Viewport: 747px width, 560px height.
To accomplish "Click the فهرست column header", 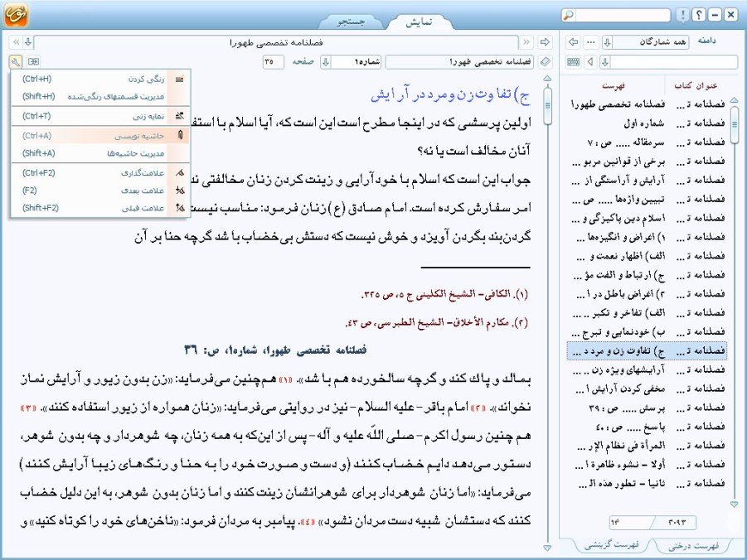I will (614, 85).
